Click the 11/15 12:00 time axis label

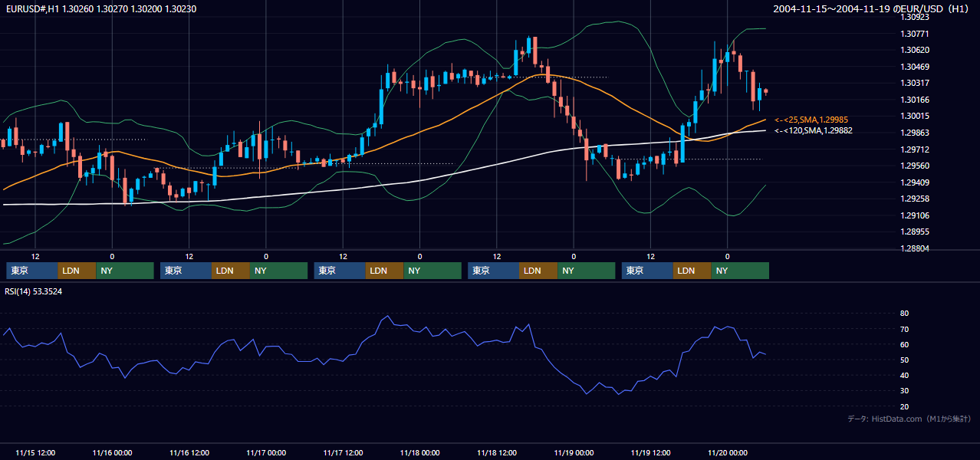point(35,452)
